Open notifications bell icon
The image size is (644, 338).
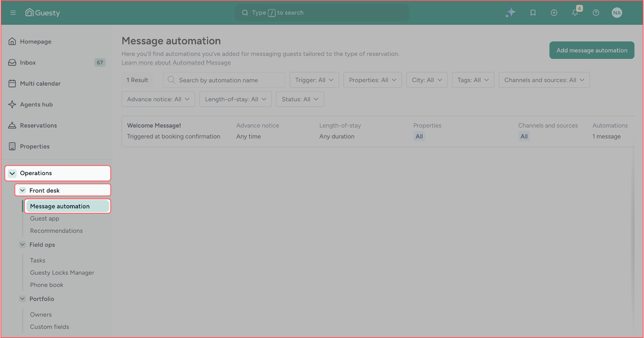[575, 13]
